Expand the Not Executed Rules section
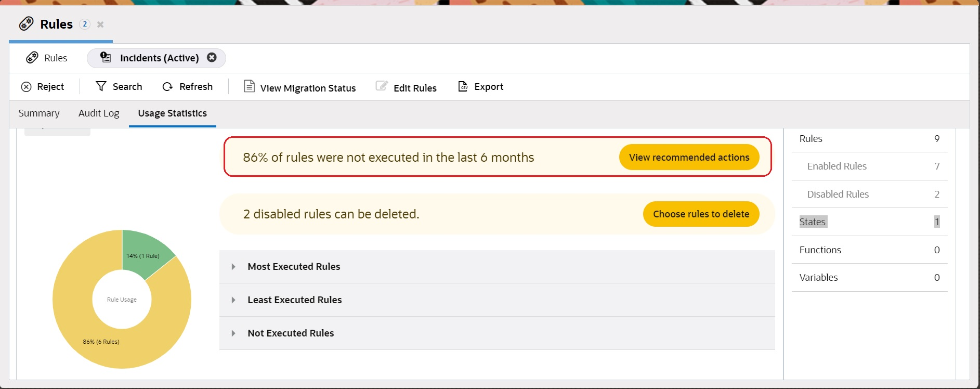This screenshot has width=980, height=389. pos(233,333)
